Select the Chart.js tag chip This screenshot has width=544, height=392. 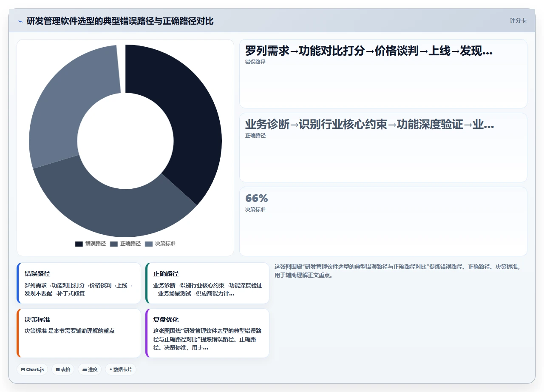pos(32,369)
